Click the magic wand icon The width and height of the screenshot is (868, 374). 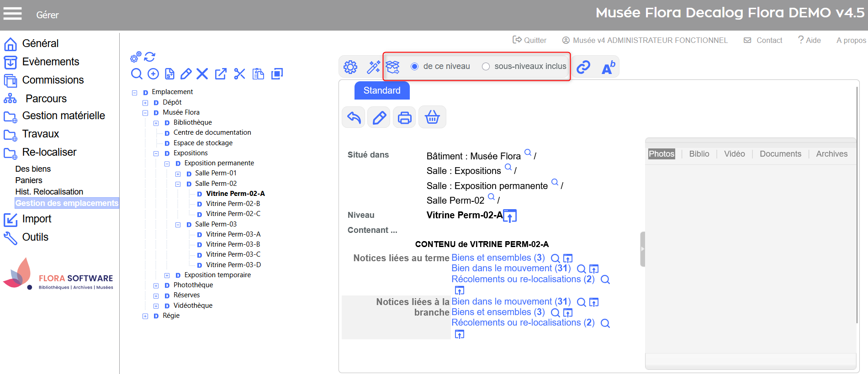coord(373,67)
